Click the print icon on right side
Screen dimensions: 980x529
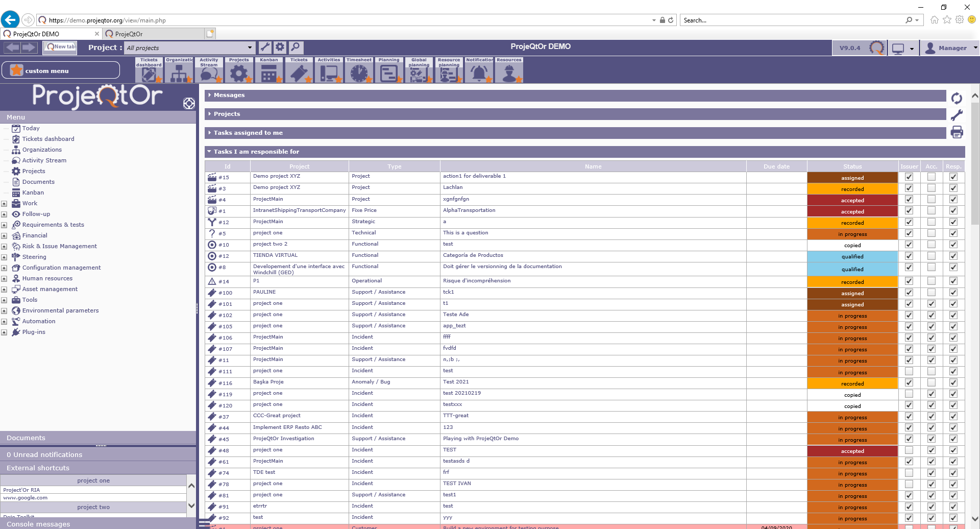coord(957,132)
